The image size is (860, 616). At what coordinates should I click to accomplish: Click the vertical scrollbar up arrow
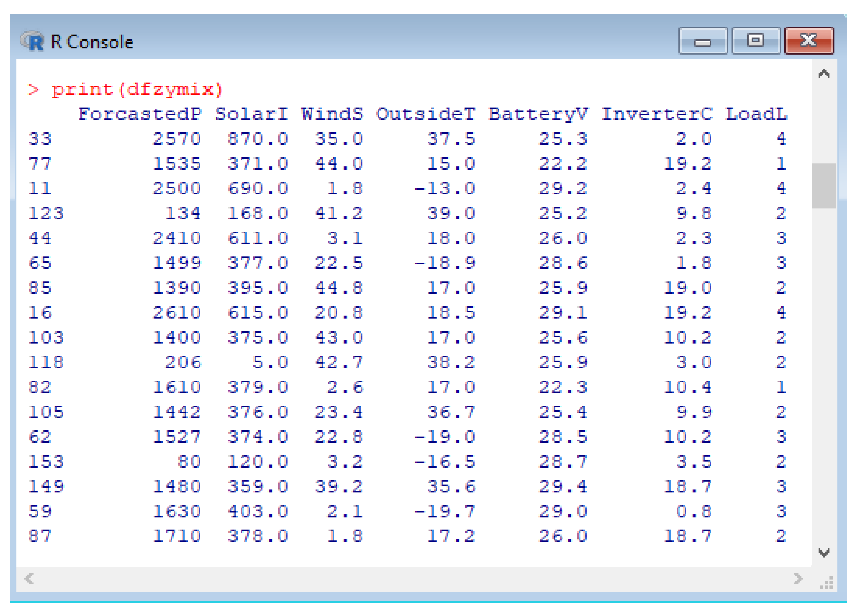(x=823, y=74)
